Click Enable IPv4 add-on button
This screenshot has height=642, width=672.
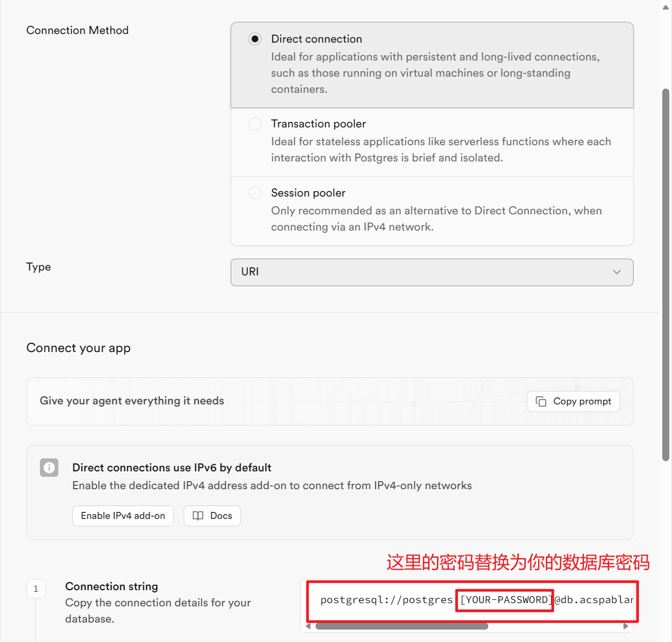coord(123,516)
